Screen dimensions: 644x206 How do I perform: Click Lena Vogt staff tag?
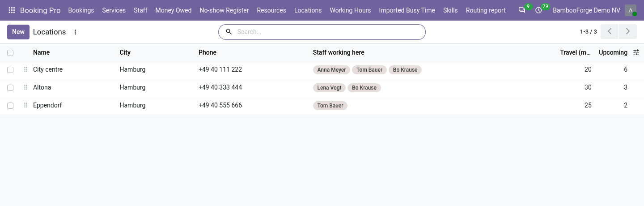coord(329,88)
